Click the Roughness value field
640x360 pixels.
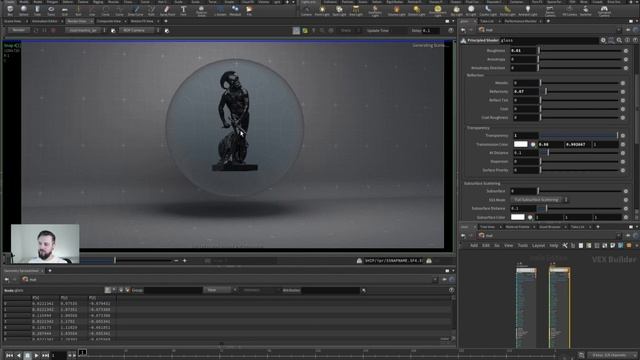523,51
